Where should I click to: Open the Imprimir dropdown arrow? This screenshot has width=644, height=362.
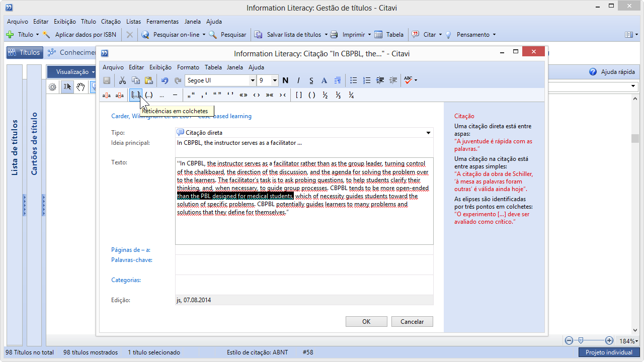[369, 35]
